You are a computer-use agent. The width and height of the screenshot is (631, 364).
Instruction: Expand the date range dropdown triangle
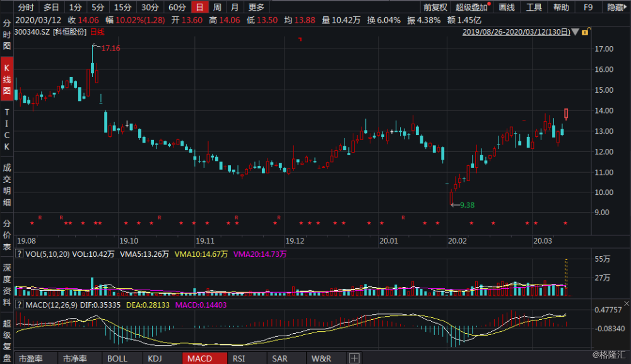click(x=575, y=32)
